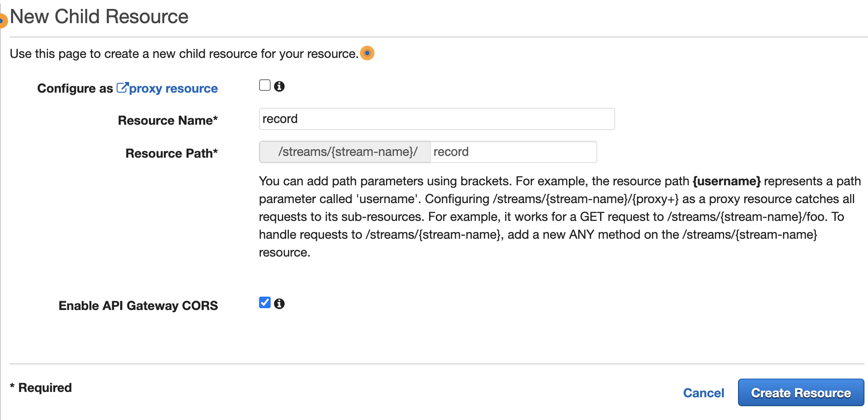The width and height of the screenshot is (868, 420).
Task: Focus the Resource Name field containing record
Action: 437,119
